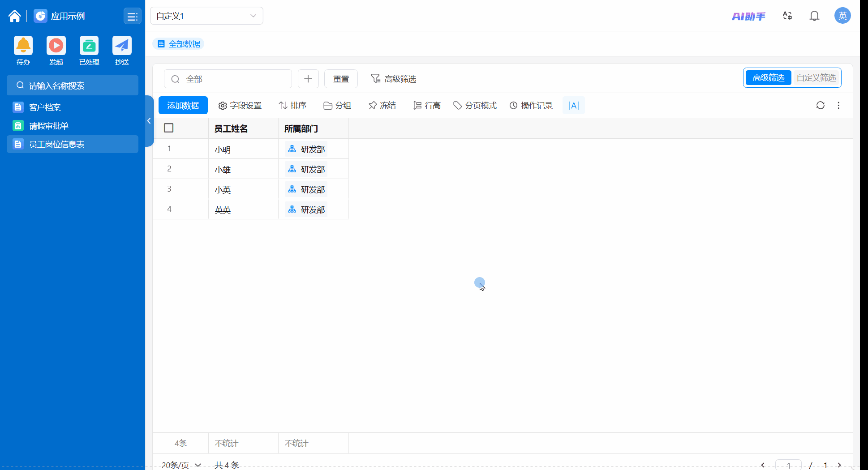The image size is (868, 470).
Task: Switch to the 自定义筛选 toggle tab
Action: [x=816, y=78]
